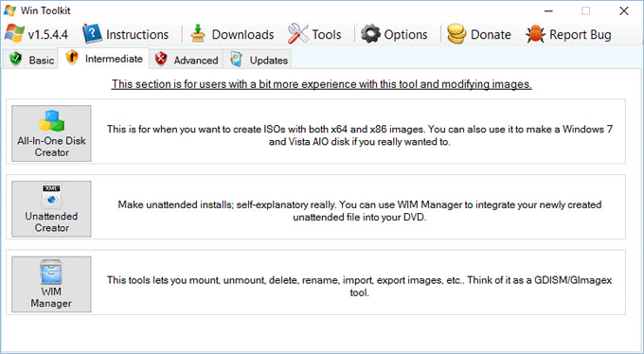The height and width of the screenshot is (354, 644).
Task: Switch to the Basic tab
Action: 31,60
